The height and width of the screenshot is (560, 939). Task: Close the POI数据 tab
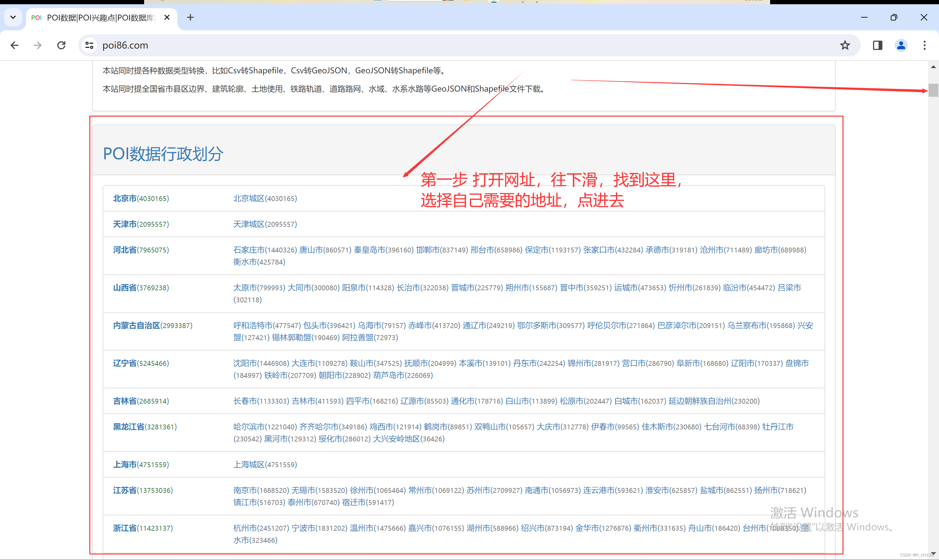[167, 17]
